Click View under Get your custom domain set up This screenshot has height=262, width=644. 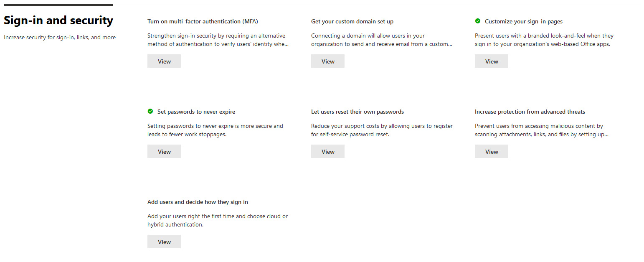point(328,61)
